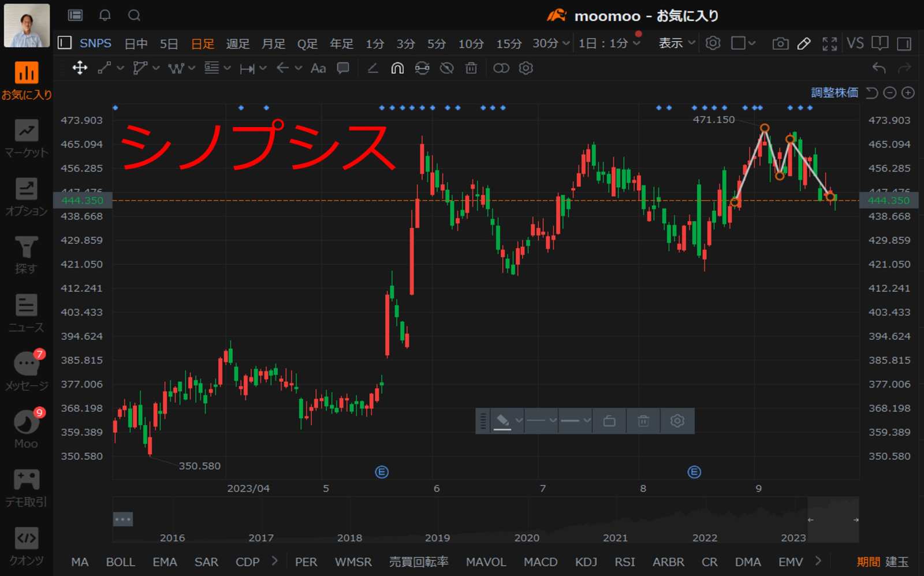The width and height of the screenshot is (924, 576).
Task: Open the 表示 display dropdown
Action: tap(677, 43)
